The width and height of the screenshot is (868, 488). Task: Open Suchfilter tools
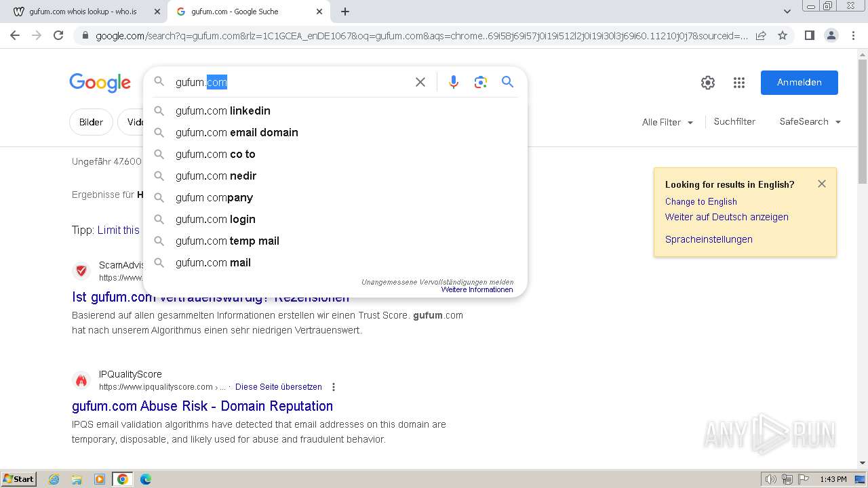pos(734,122)
